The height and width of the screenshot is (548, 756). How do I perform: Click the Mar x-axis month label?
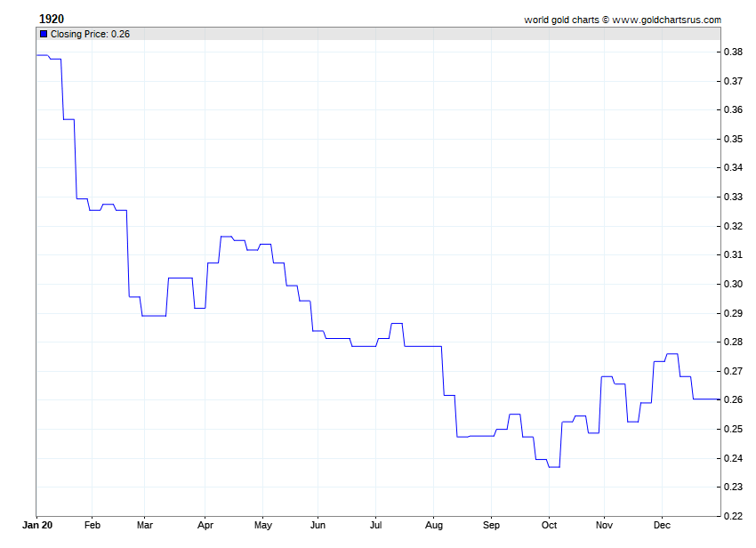pyautogui.click(x=145, y=525)
